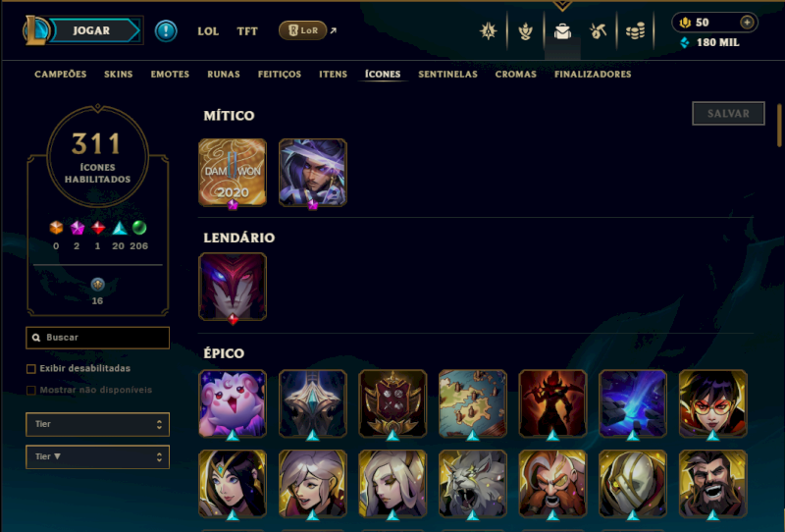Click the JOGAR button
785x532 pixels.
click(91, 30)
